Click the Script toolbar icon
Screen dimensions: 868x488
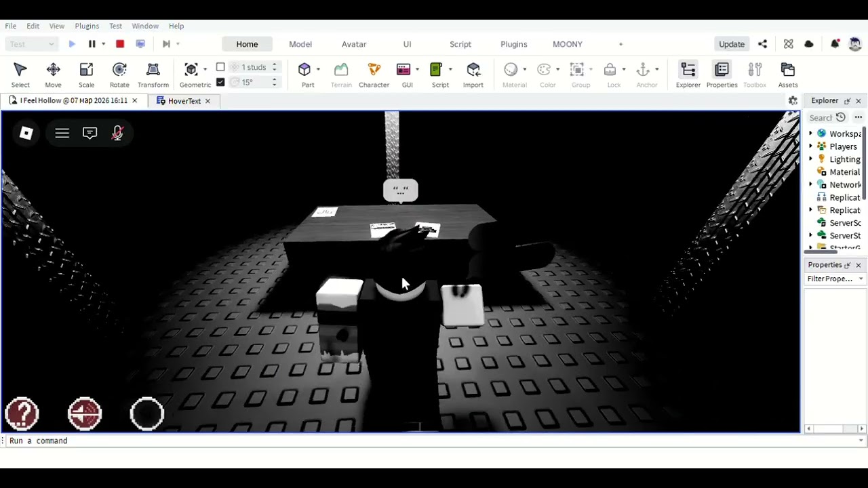pos(436,69)
